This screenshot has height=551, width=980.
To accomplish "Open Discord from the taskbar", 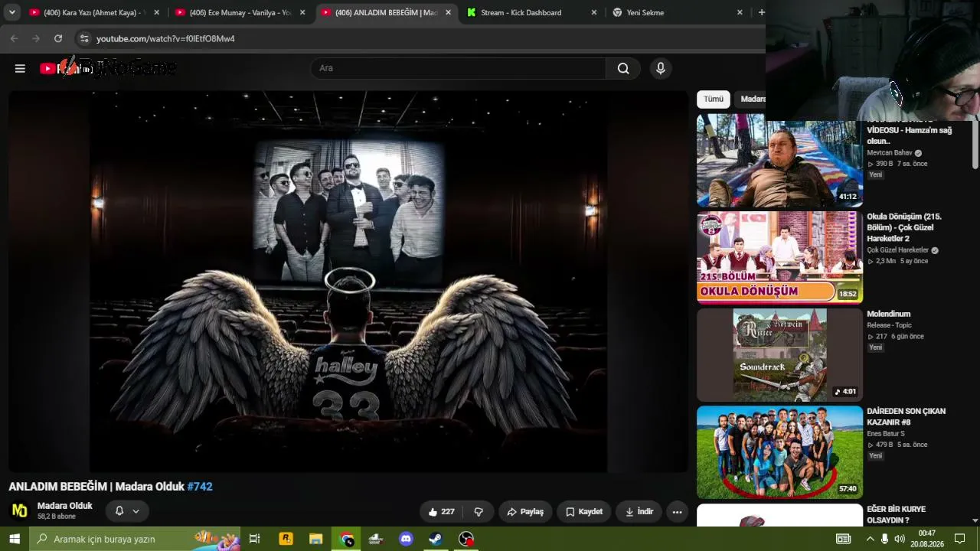I will 406,539.
